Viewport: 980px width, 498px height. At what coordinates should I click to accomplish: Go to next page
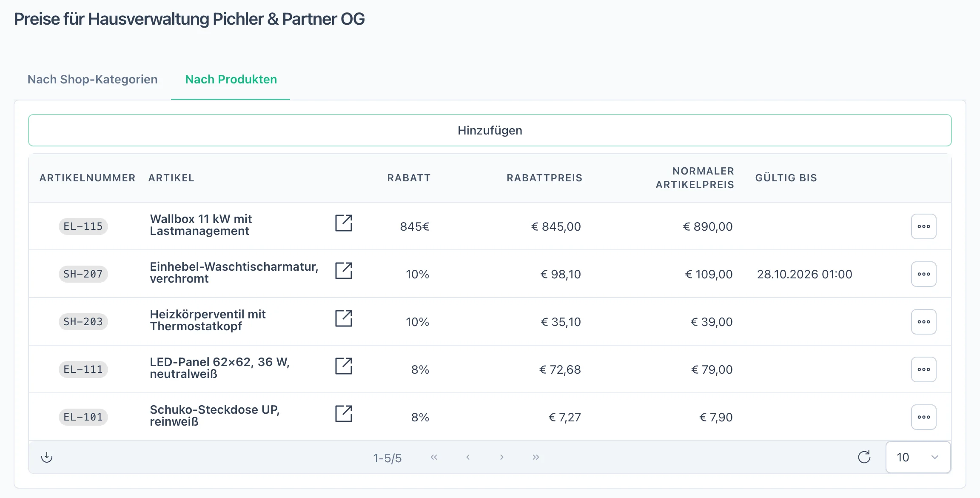[502, 457]
